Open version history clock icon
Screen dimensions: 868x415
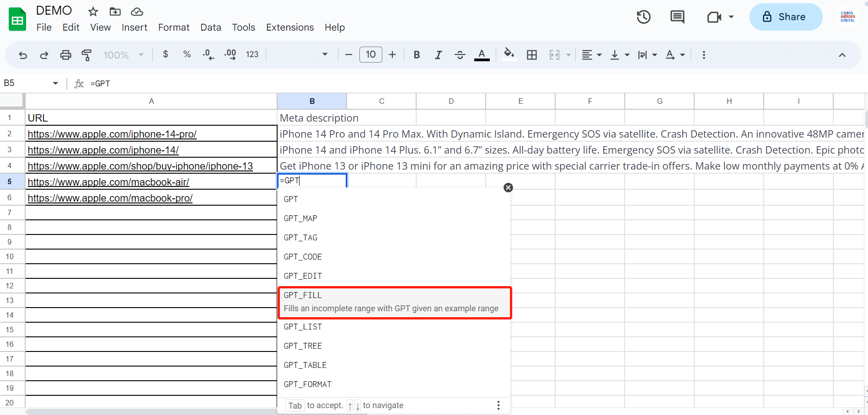[643, 17]
